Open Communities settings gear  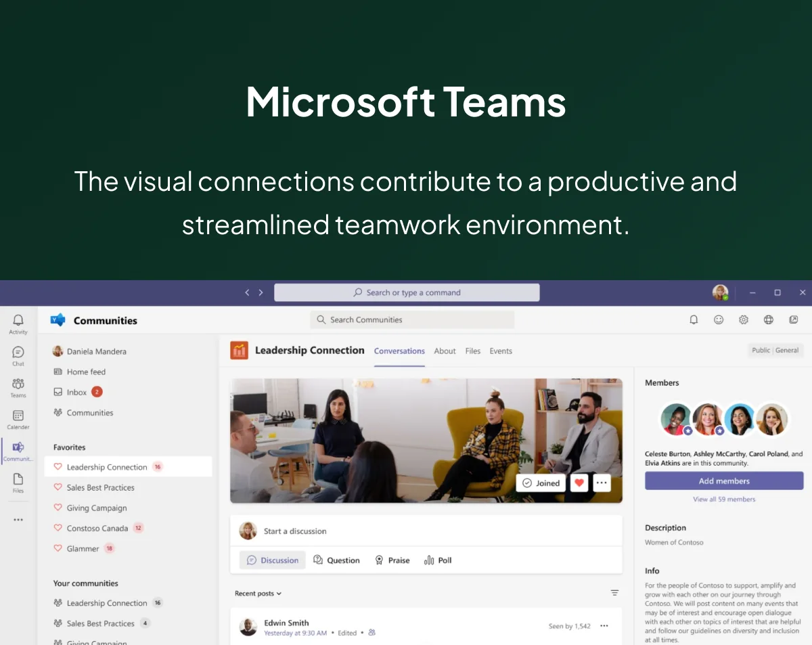[744, 319]
